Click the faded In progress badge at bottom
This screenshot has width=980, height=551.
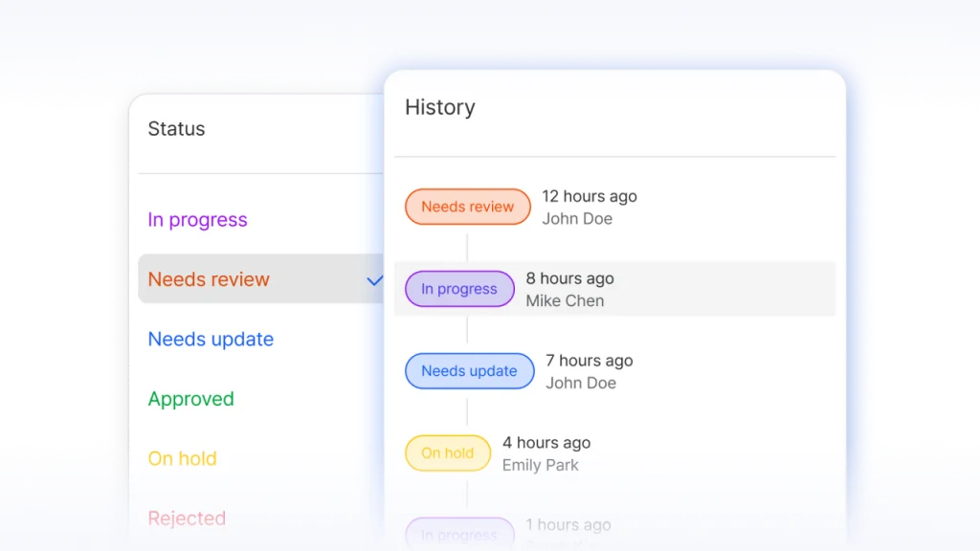click(458, 534)
